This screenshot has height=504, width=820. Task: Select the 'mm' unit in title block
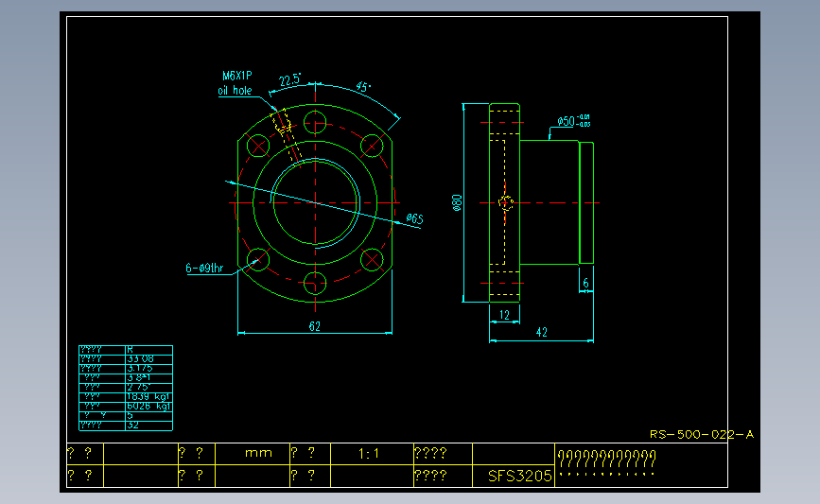click(258, 453)
